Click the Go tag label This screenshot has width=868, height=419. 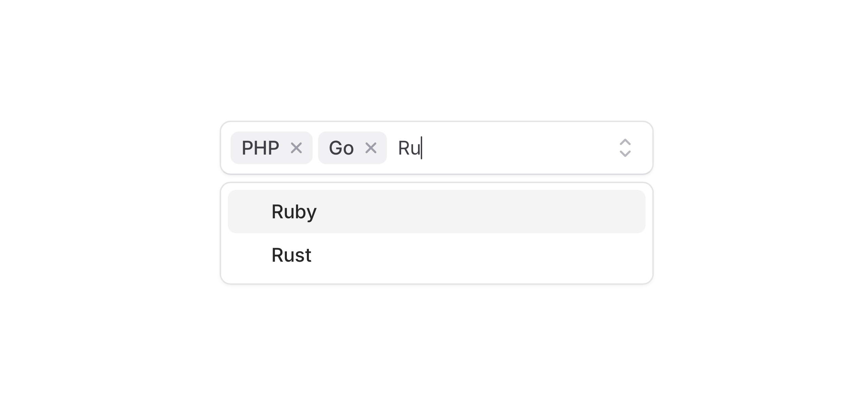(341, 148)
